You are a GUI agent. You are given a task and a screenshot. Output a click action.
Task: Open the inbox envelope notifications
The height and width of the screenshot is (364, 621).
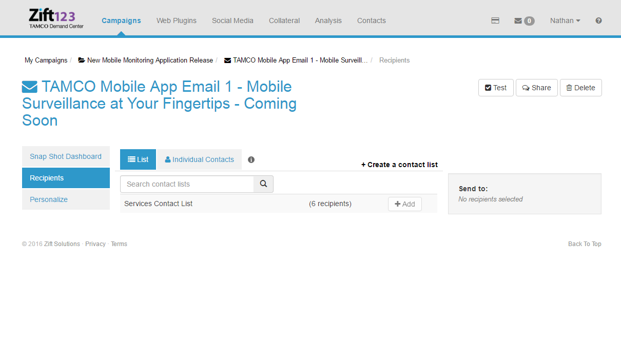[x=524, y=21]
